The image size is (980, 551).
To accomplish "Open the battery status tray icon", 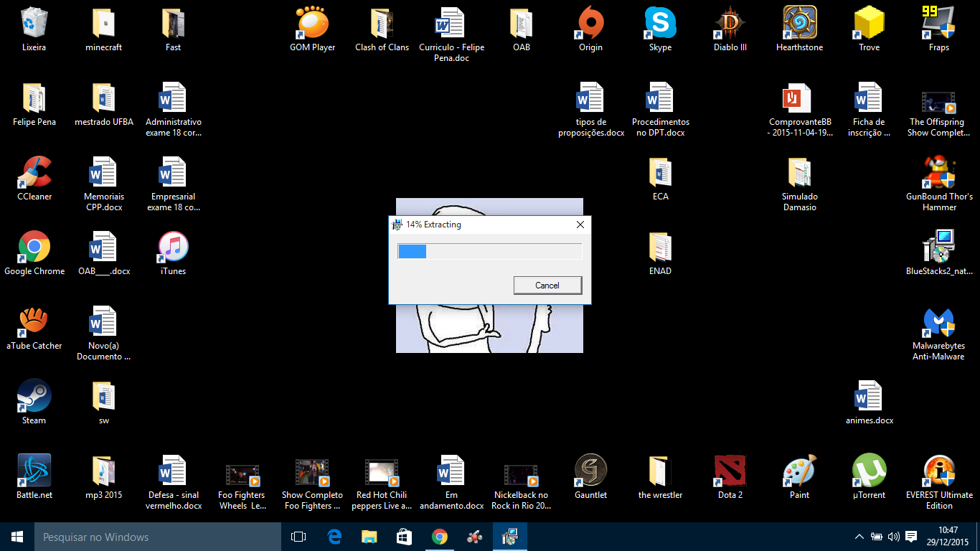I will pos(877,537).
